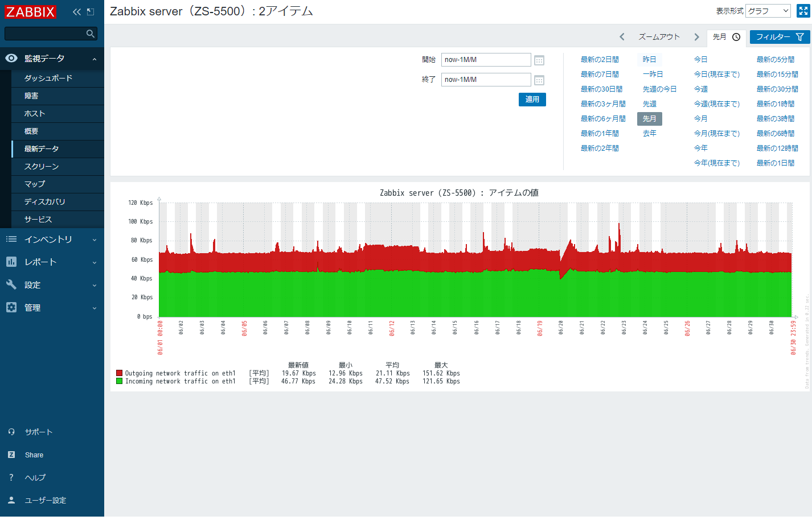The image size is (812, 520).
Task: Click the ユーザー設定 person icon
Action: click(x=11, y=500)
